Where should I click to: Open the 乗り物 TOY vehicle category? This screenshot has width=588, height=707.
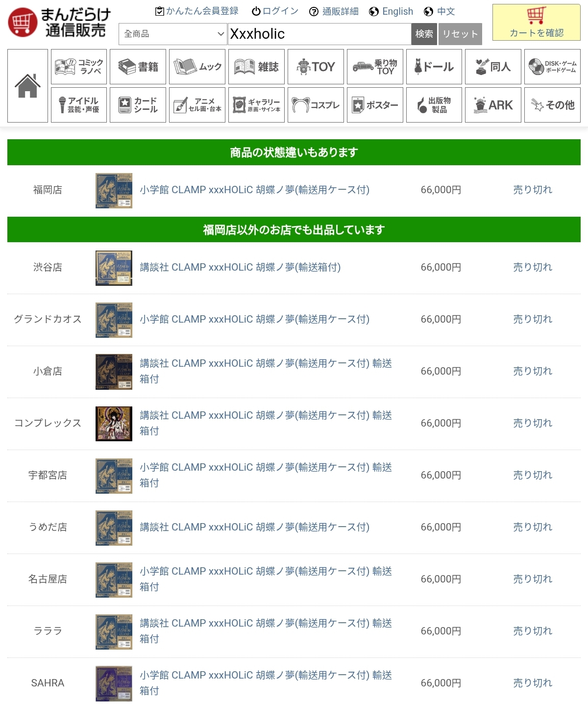tap(375, 66)
